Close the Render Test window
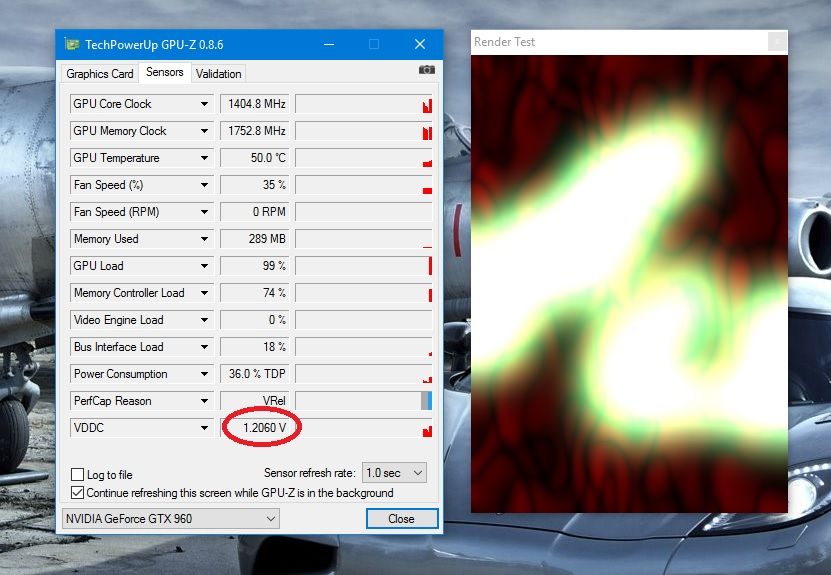 pos(777,41)
